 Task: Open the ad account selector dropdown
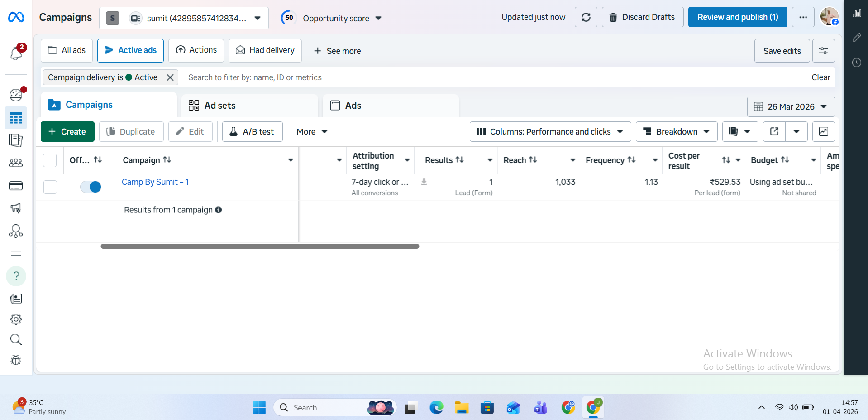click(x=184, y=18)
